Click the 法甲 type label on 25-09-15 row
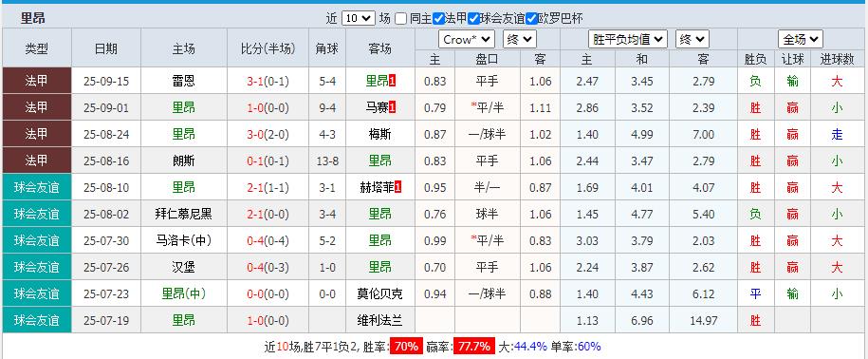The width and height of the screenshot is (868, 359). [37, 82]
